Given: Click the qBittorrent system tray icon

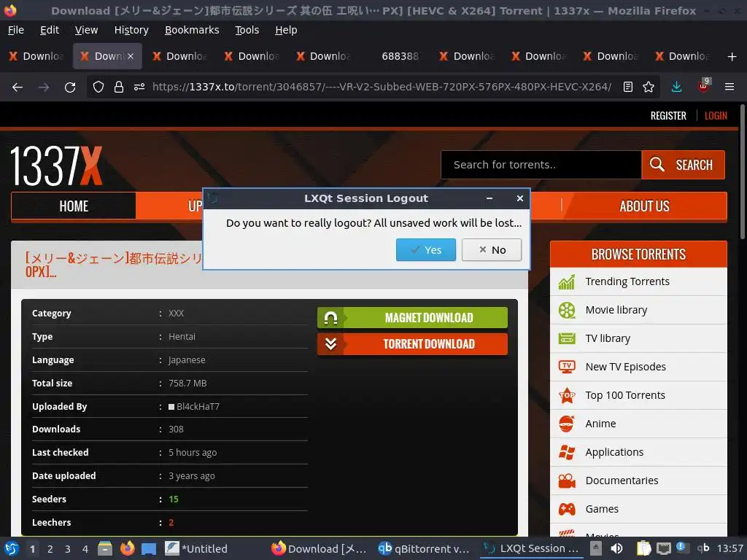Looking at the screenshot, I should click(x=703, y=548).
